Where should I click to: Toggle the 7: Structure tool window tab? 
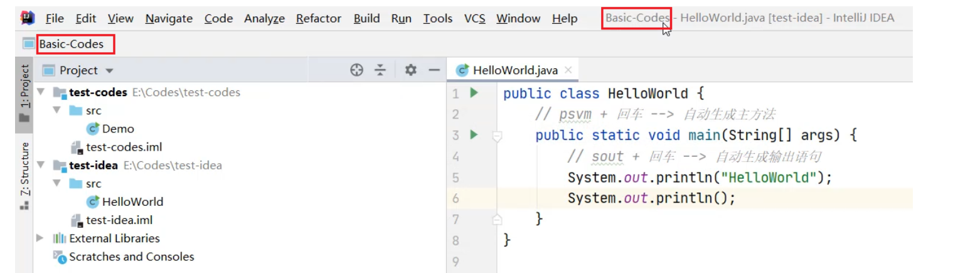[24, 176]
